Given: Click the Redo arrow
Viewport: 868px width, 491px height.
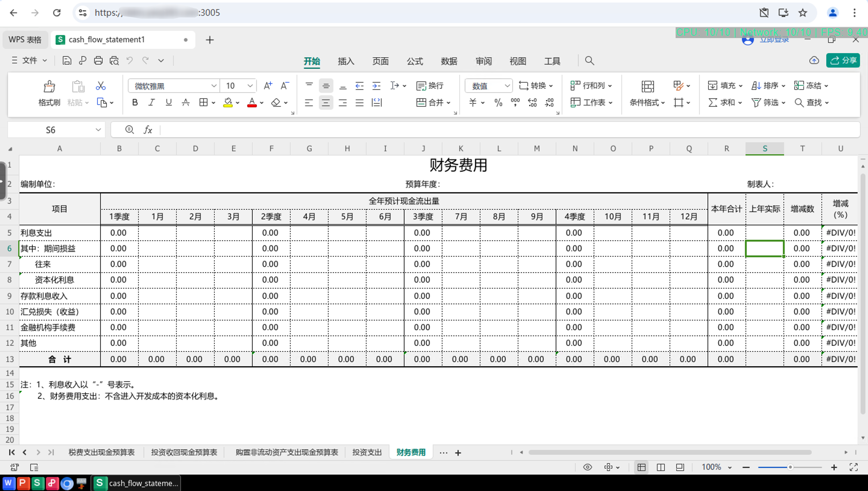Looking at the screenshot, I should click(x=145, y=60).
